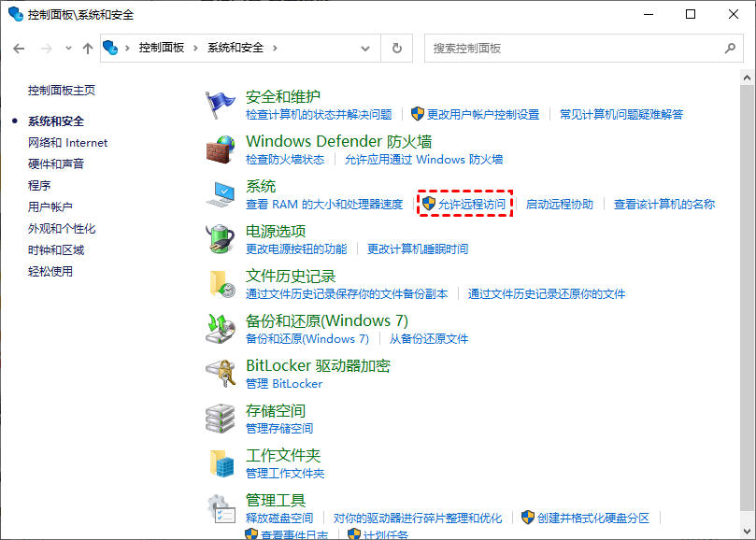Select 系统和安全 breadcrumb segment
The width and height of the screenshot is (756, 540).
(x=235, y=48)
